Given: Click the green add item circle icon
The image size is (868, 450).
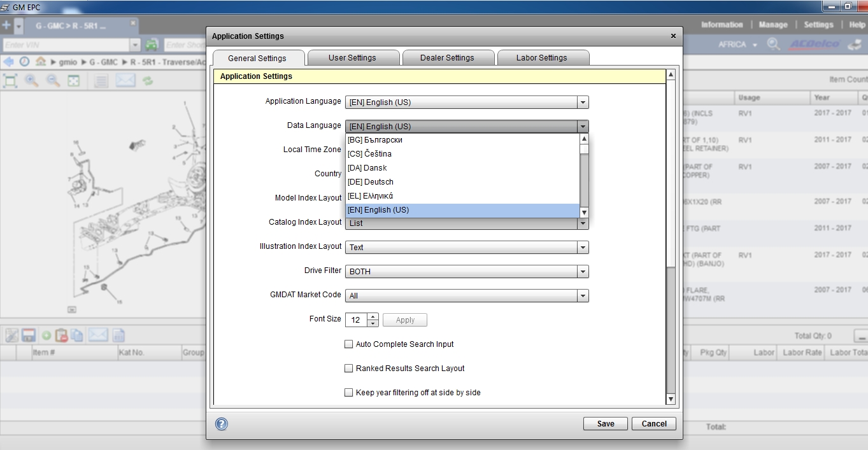Looking at the screenshot, I should pos(46,335).
